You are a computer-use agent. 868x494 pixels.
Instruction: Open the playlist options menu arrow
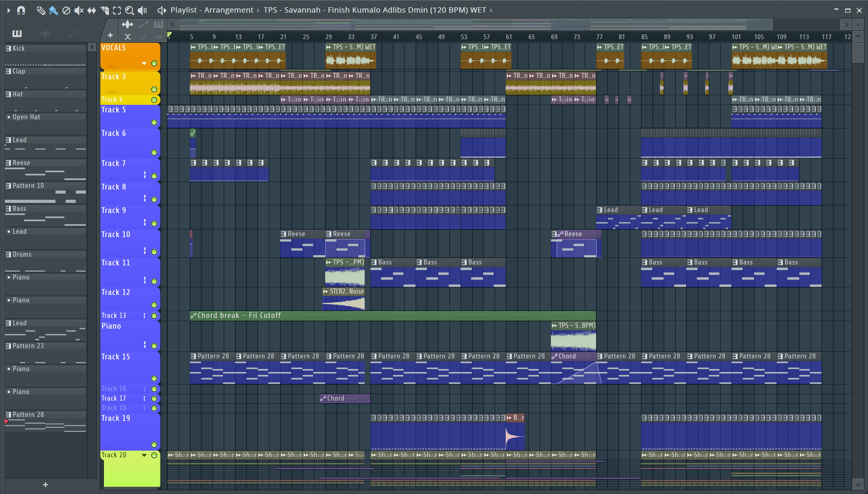pos(9,11)
